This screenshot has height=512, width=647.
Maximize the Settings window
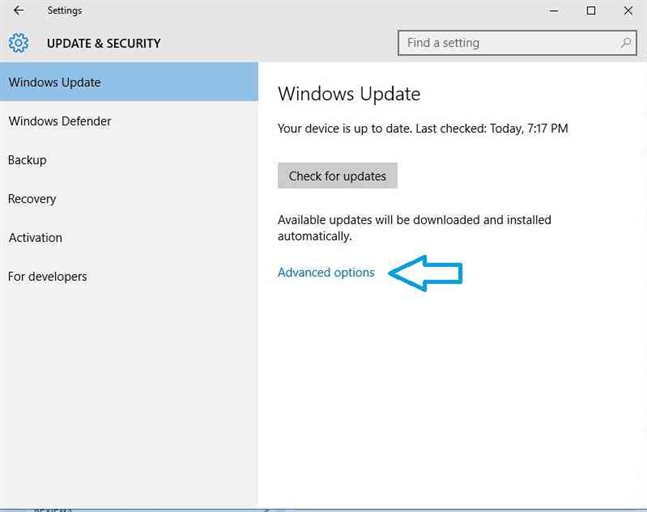click(x=591, y=11)
